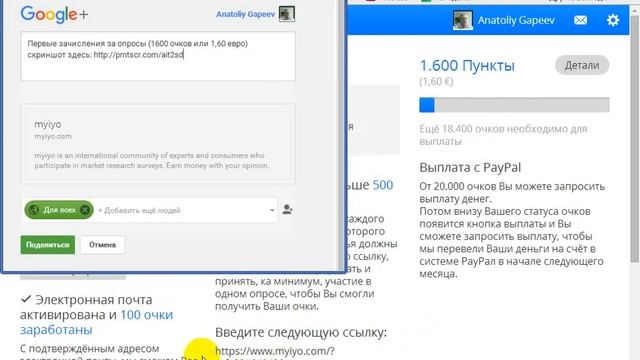
Task: Click the page vertical scrollbar
Action: point(635,139)
